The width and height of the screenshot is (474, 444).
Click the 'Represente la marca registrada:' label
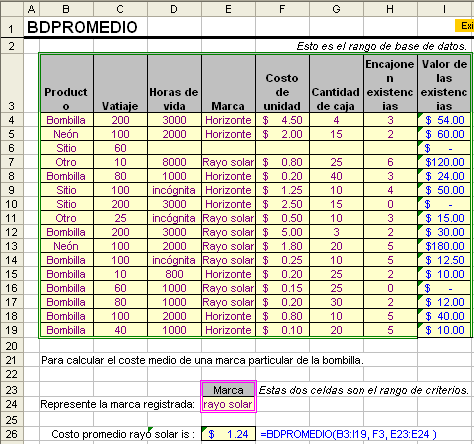117,404
